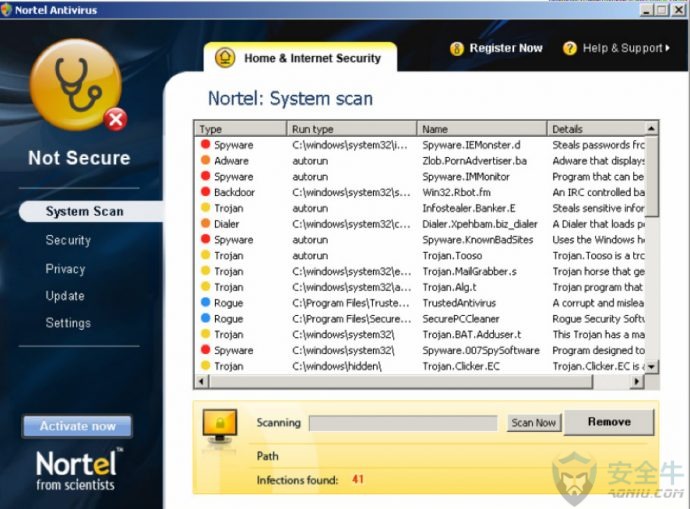This screenshot has width=690, height=509.
Task: Click blue dot beside TrustedAntivirus Rogue row
Action: pos(205,302)
